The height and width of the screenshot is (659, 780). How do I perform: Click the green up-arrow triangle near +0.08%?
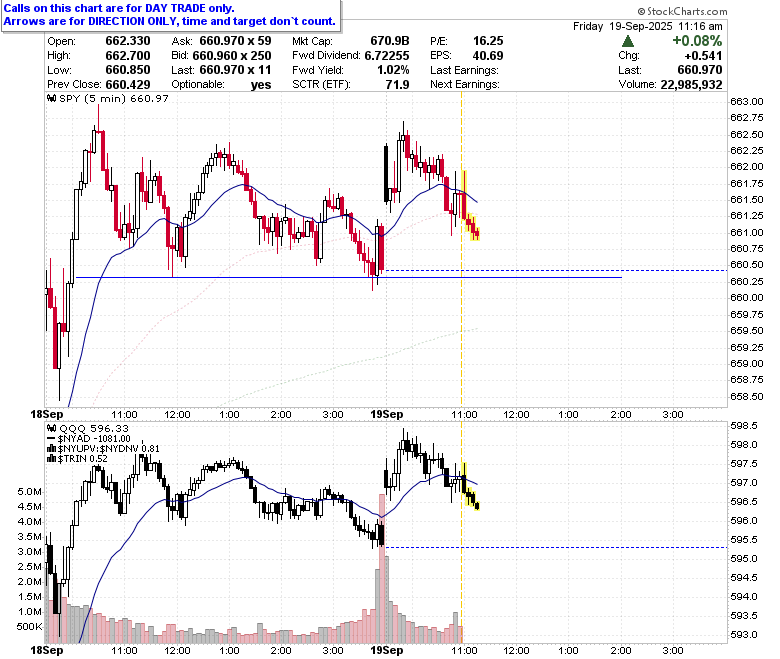(628, 41)
